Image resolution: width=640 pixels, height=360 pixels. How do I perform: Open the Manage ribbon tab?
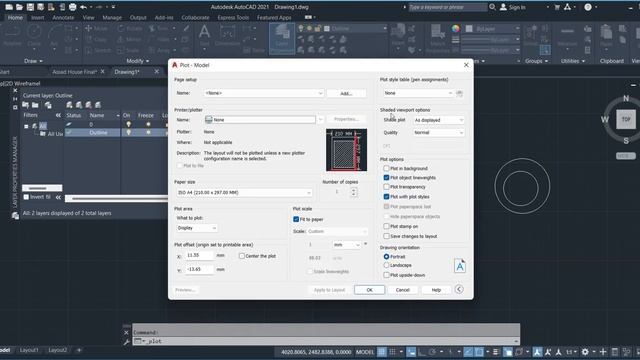(x=112, y=18)
